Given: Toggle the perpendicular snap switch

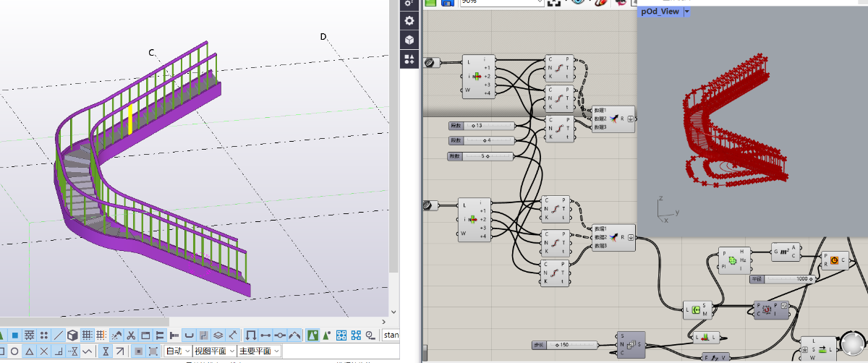Looking at the screenshot, I should [59, 351].
